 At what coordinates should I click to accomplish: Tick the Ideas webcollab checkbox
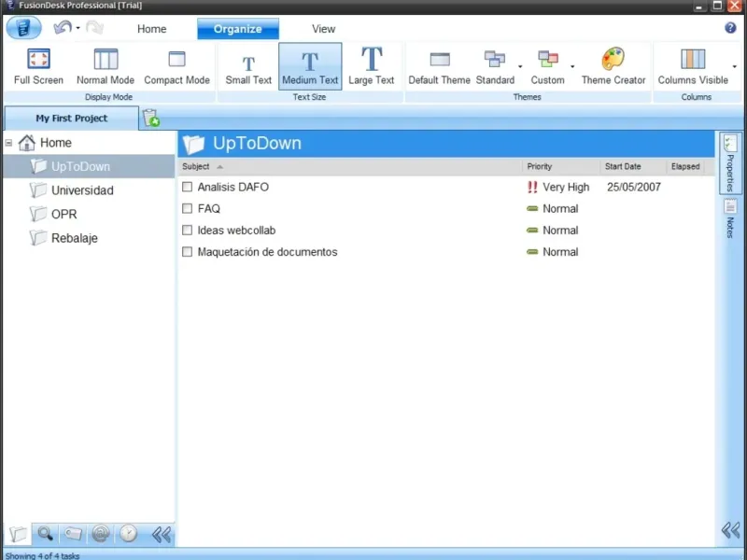click(x=188, y=230)
